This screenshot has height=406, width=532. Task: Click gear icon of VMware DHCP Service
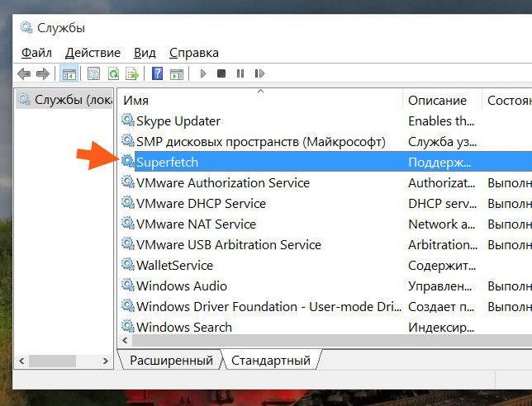point(128,203)
